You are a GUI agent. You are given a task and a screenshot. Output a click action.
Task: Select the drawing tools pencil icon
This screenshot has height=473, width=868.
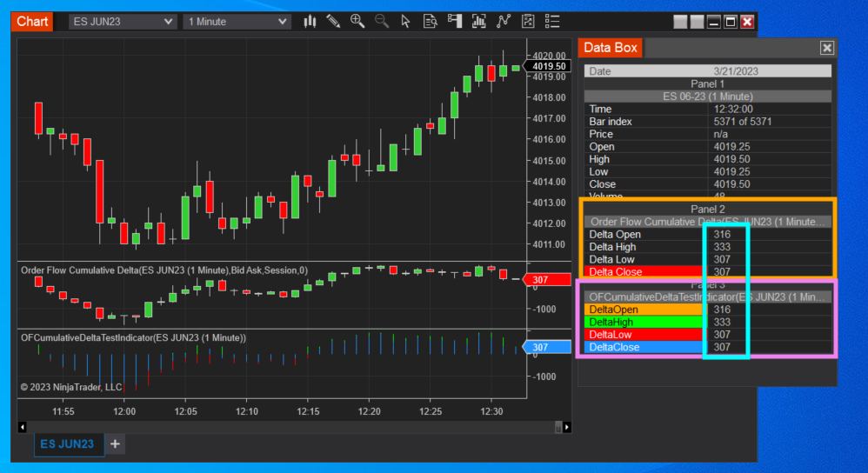pos(333,22)
